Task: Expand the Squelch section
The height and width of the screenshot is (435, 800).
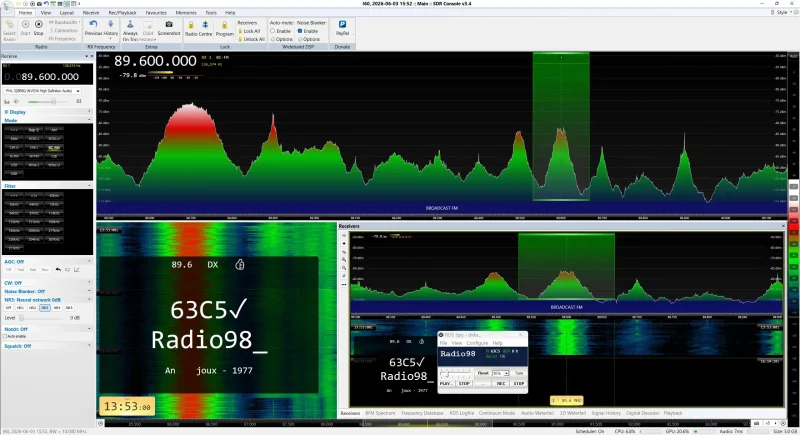Action: click(x=90, y=346)
